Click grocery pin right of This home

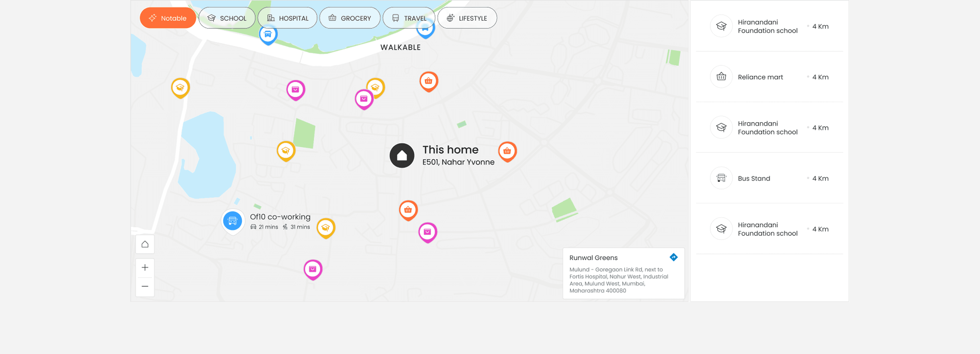click(x=507, y=151)
